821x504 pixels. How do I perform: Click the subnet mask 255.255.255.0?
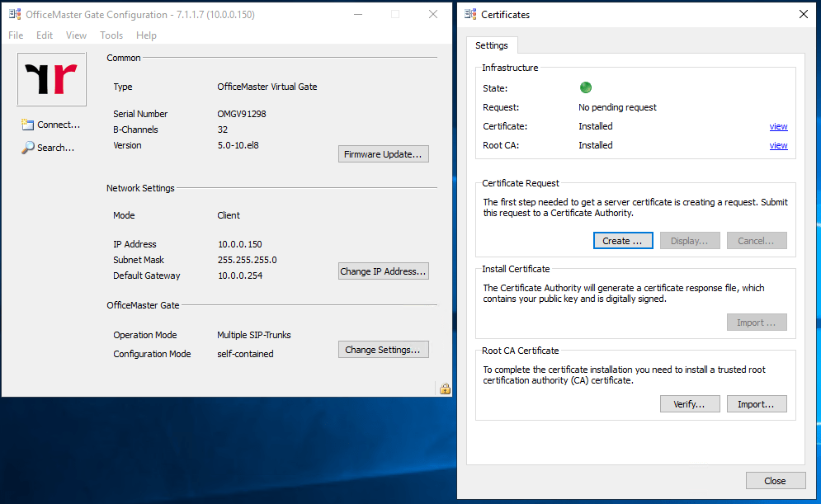click(x=248, y=260)
